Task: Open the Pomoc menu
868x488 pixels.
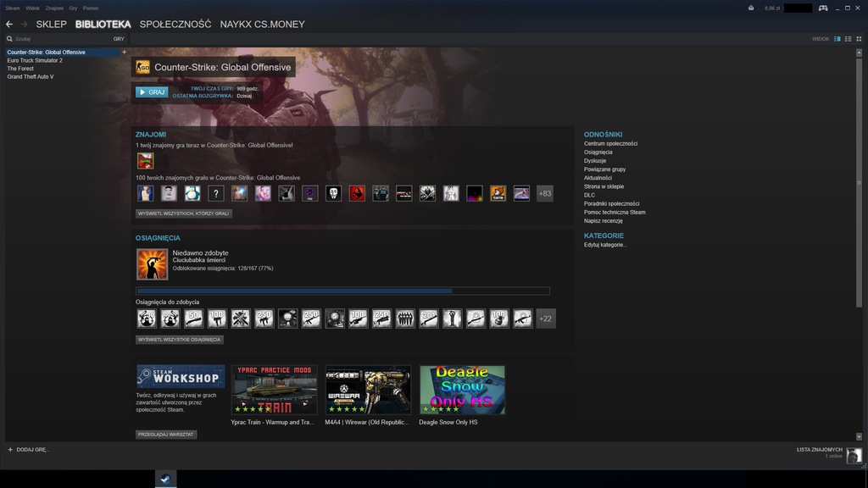Action: tap(91, 8)
